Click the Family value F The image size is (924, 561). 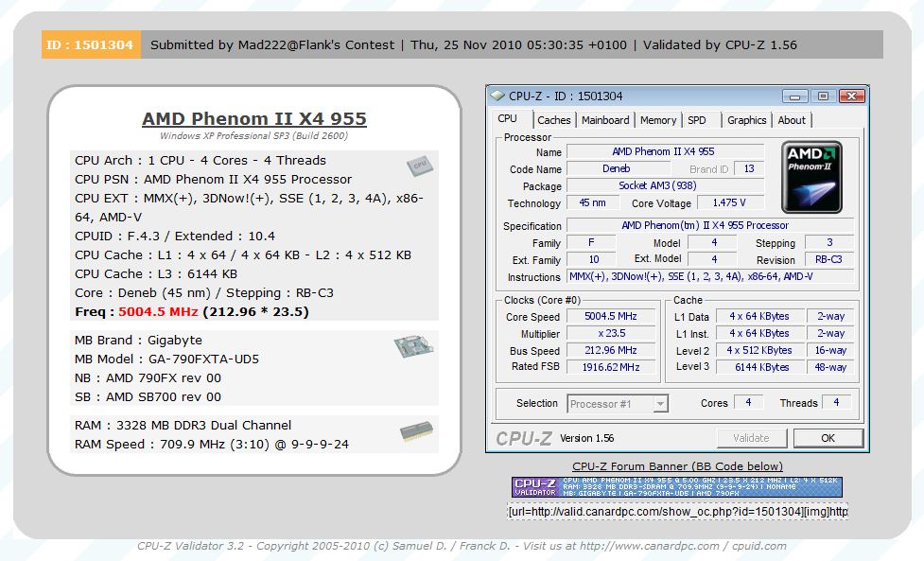coord(591,243)
